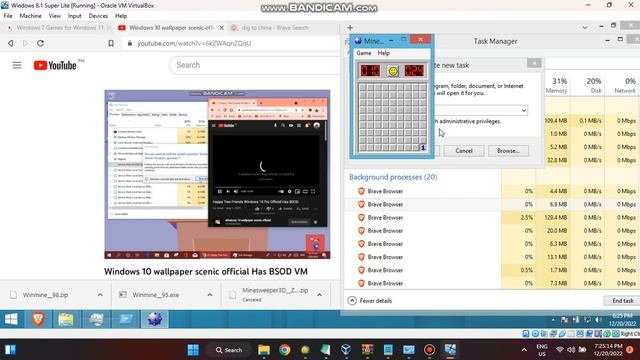Collapse Task Manager with Fewer details
This screenshot has width=640, height=360.
pos(370,300)
